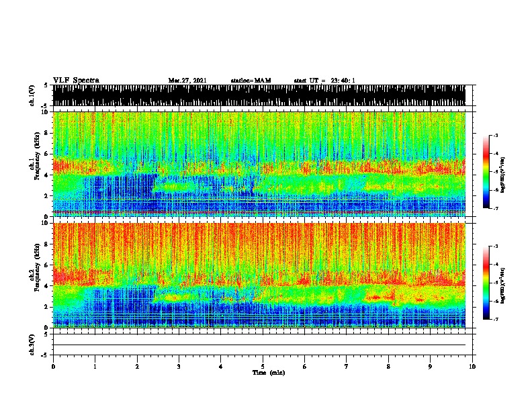Click the ch.2 color bar '-7' label
This screenshot has width=532, height=411.
pos(495,320)
